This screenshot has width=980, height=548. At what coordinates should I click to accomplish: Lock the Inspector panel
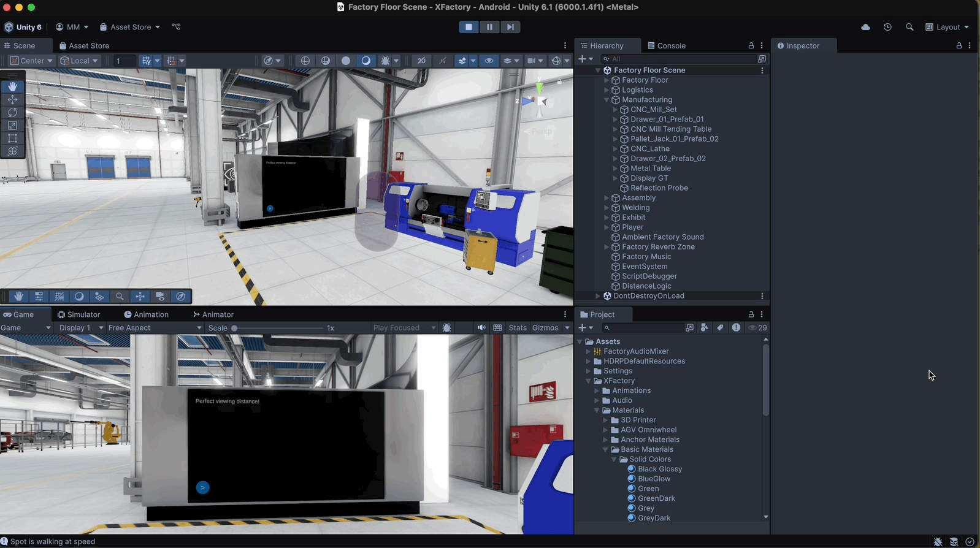point(959,46)
